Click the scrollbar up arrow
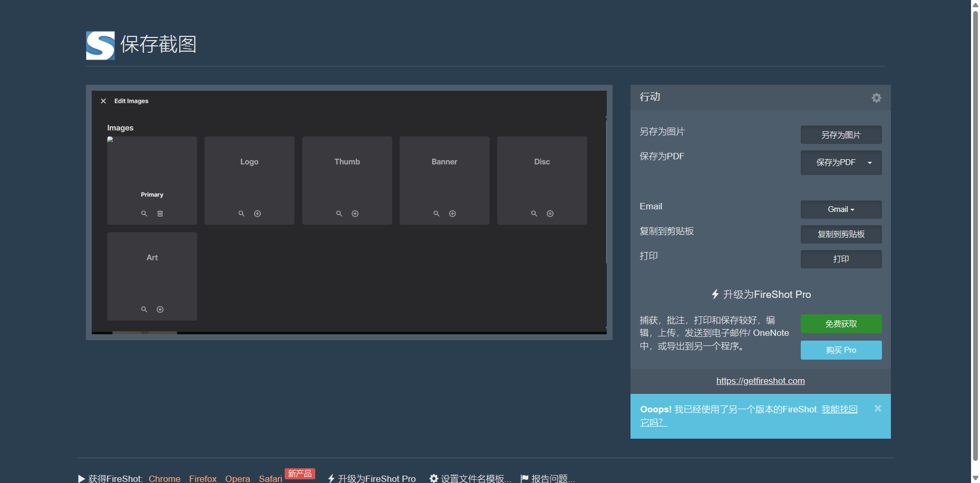 pos(975,4)
